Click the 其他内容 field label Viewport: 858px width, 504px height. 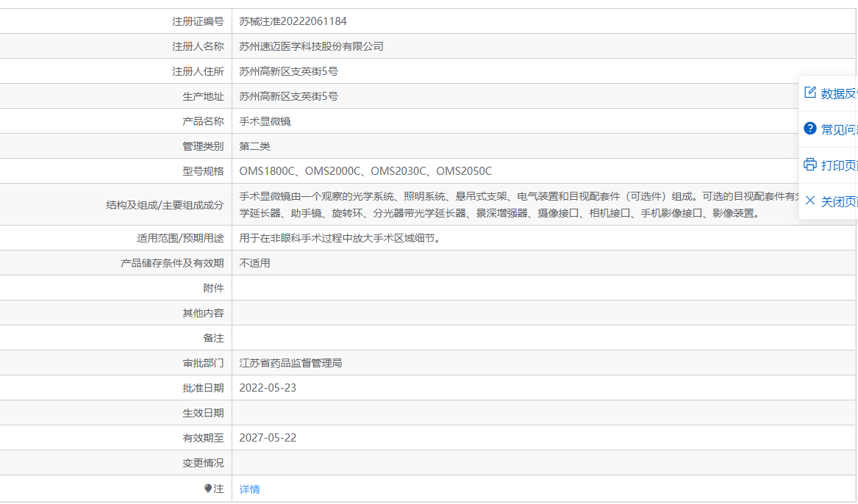(x=203, y=313)
